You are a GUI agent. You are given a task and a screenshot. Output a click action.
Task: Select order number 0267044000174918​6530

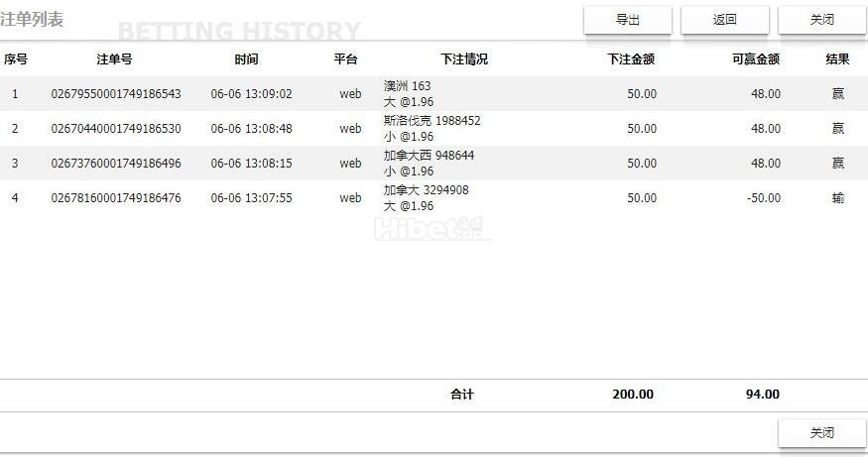pyautogui.click(x=116, y=129)
